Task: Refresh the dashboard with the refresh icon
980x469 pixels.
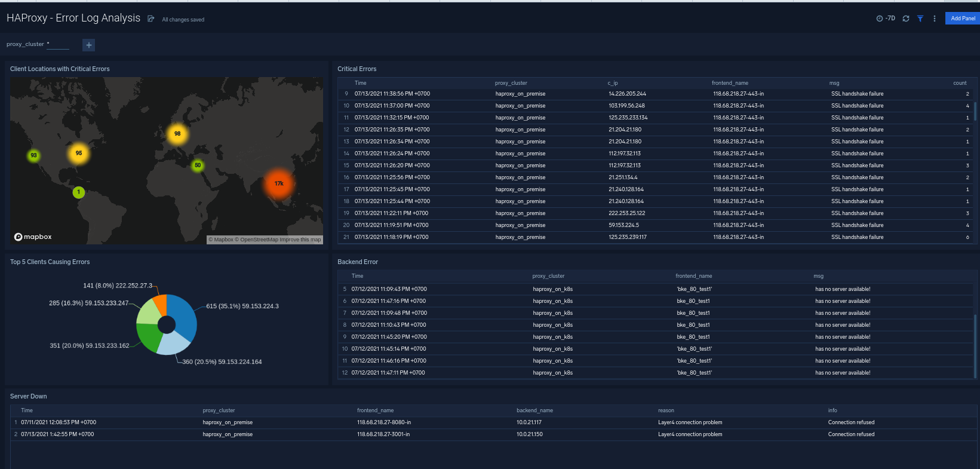Action: click(906, 19)
